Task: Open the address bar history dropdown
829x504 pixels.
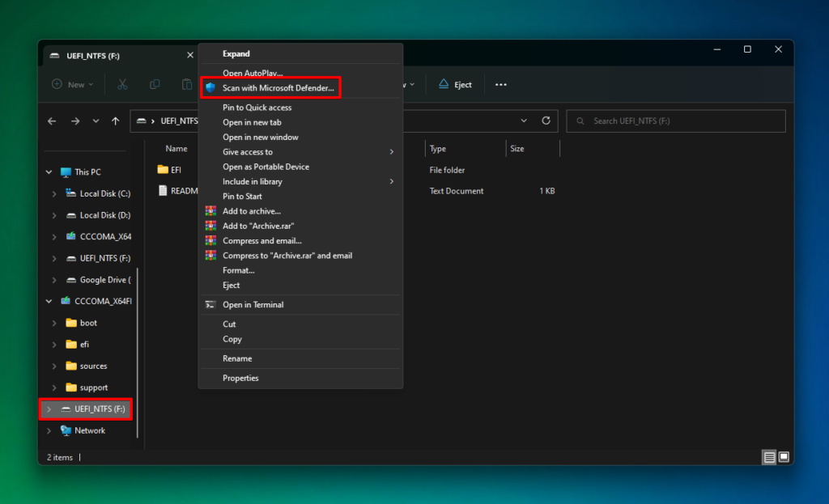Action: click(x=524, y=121)
